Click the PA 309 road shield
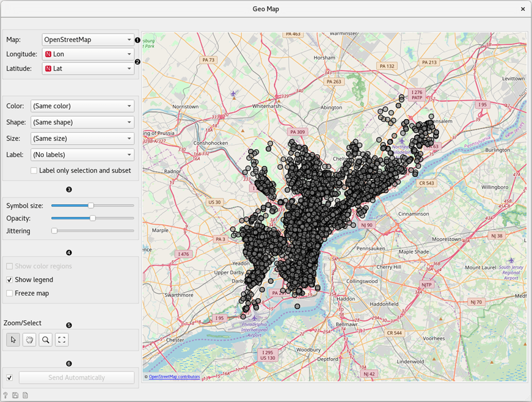This screenshot has height=402, width=532. (297, 132)
